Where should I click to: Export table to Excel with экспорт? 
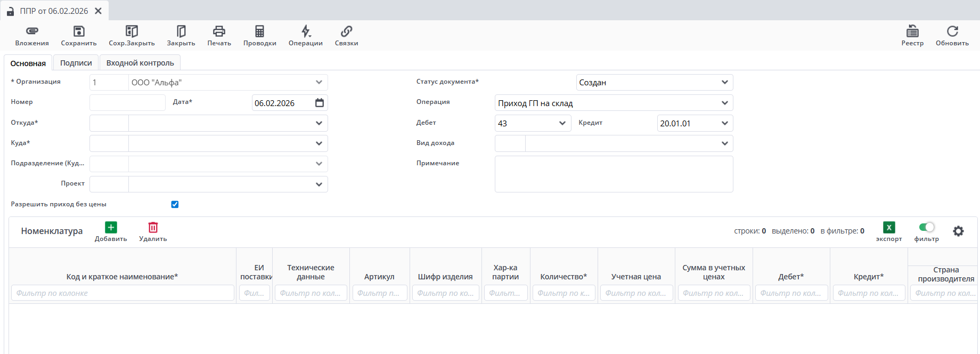click(889, 228)
